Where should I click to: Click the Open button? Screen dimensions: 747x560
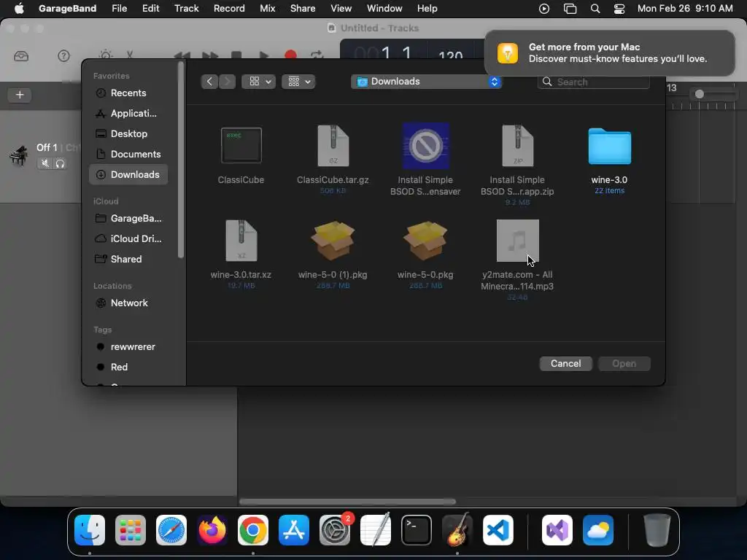624,363
